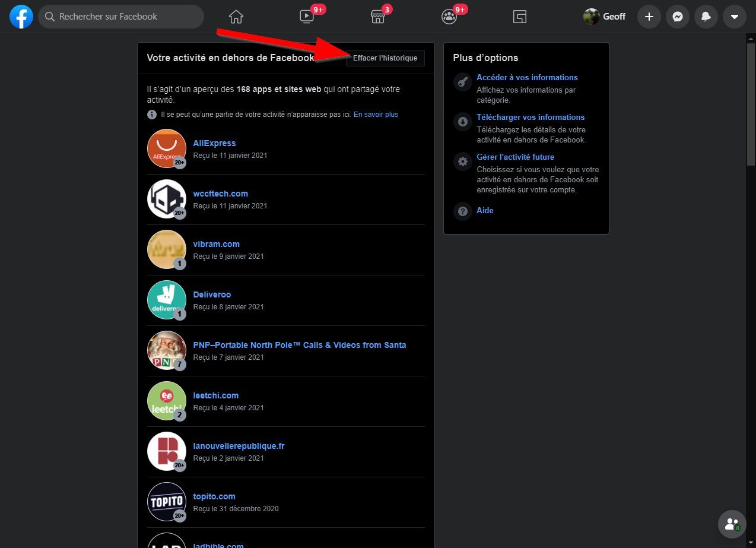The width and height of the screenshot is (756, 548).
Task: Click Effacer l'historique button
Action: click(385, 58)
